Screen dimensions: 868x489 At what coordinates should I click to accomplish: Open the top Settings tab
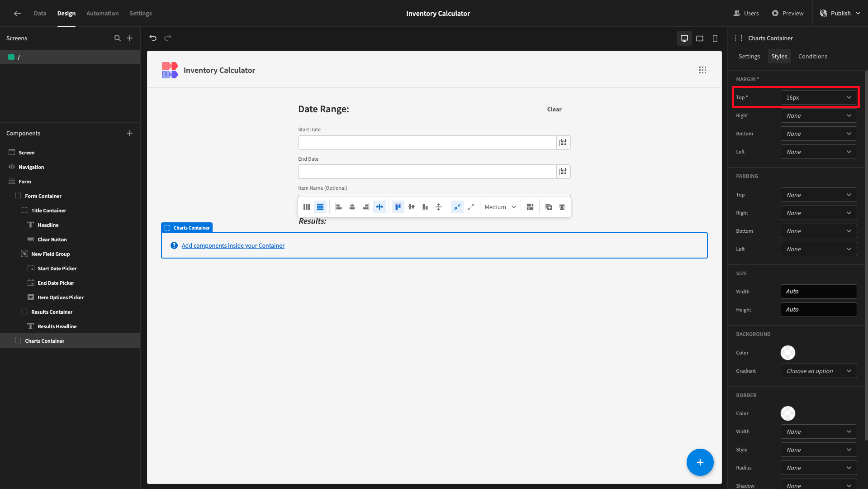[x=141, y=13]
